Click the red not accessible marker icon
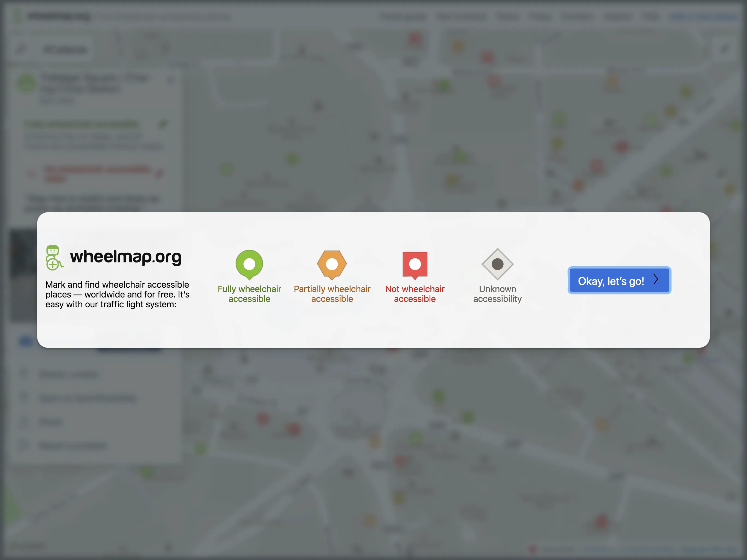Image resolution: width=747 pixels, height=560 pixels. click(415, 266)
